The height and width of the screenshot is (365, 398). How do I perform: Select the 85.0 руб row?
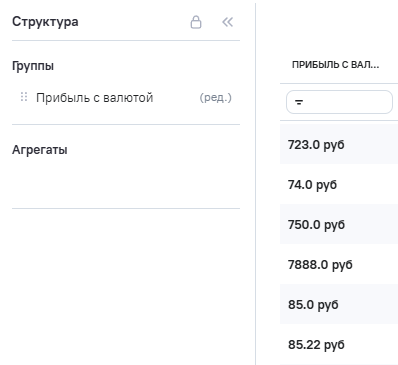click(x=339, y=304)
